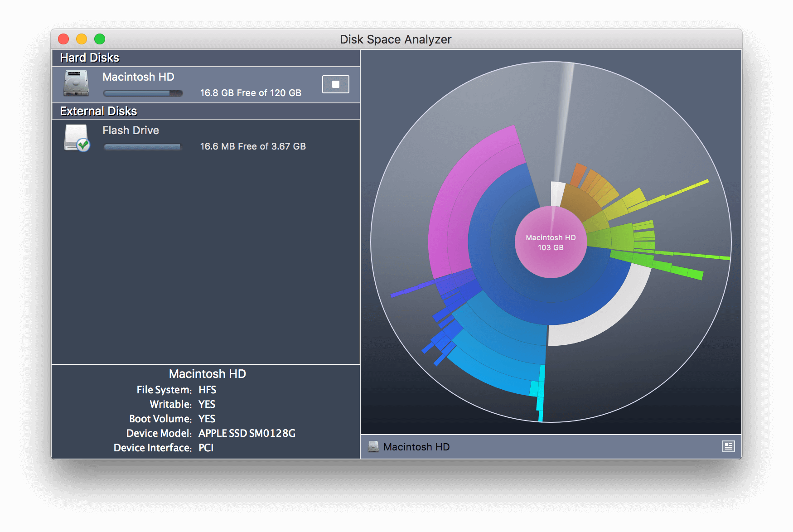Minimize the window with the yellow button
Screen dimensions: 793x532
(82, 39)
